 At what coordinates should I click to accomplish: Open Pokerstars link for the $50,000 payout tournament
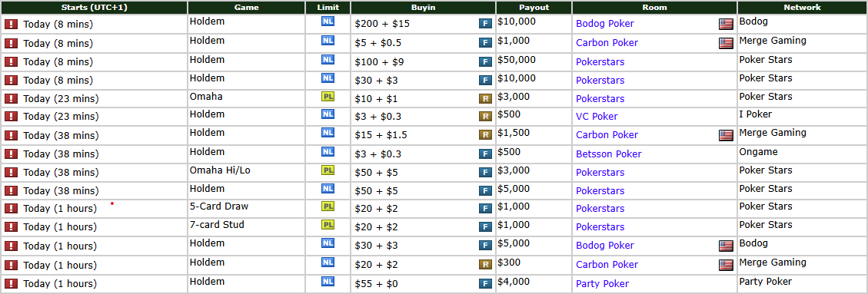600,62
